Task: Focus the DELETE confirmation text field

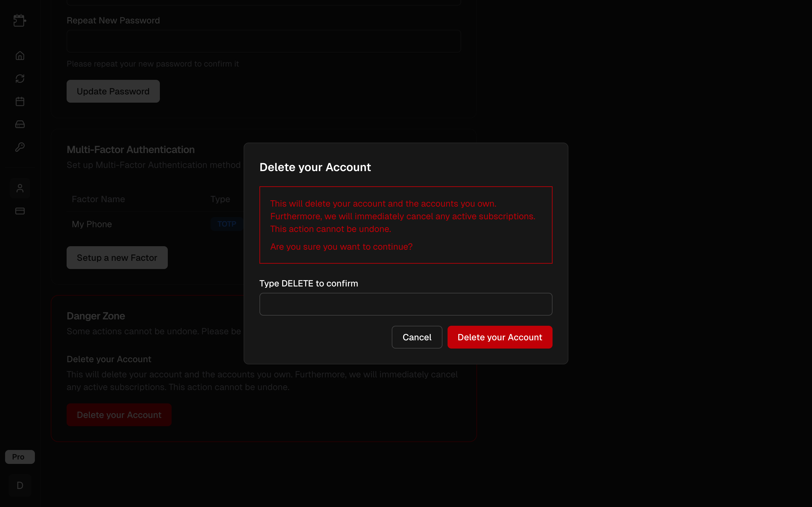Action: pyautogui.click(x=405, y=304)
